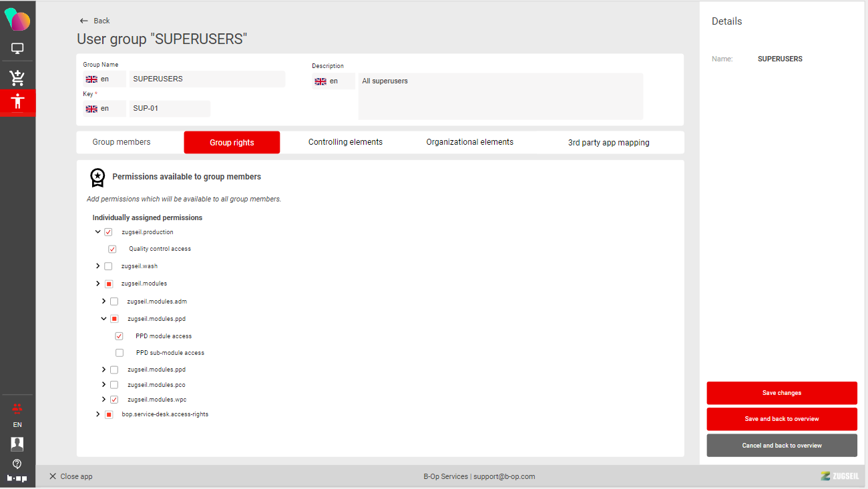This screenshot has height=489, width=868.
Task: Click the Description text area
Action: tap(500, 96)
